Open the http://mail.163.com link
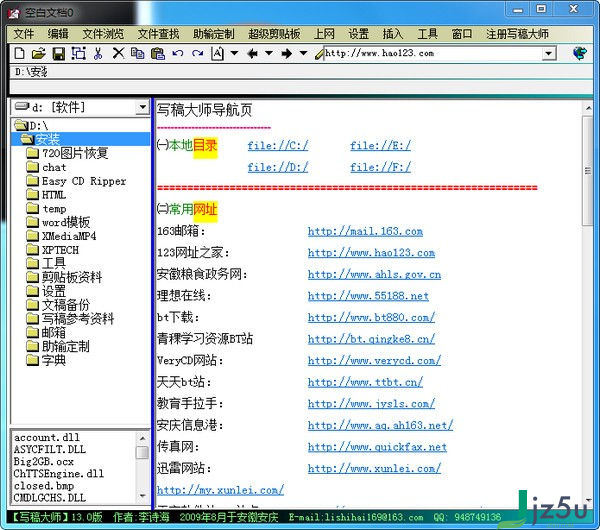Viewport: 600px width, 530px height. 365,232
